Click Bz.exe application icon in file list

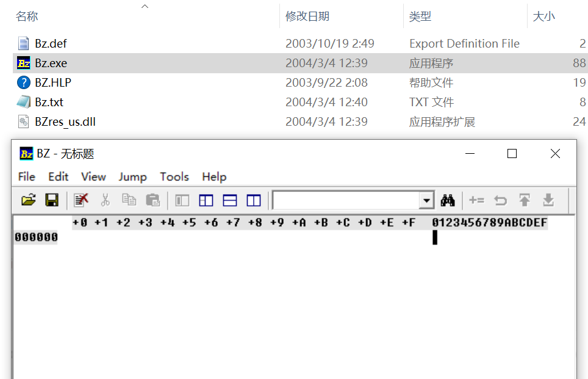[24, 63]
